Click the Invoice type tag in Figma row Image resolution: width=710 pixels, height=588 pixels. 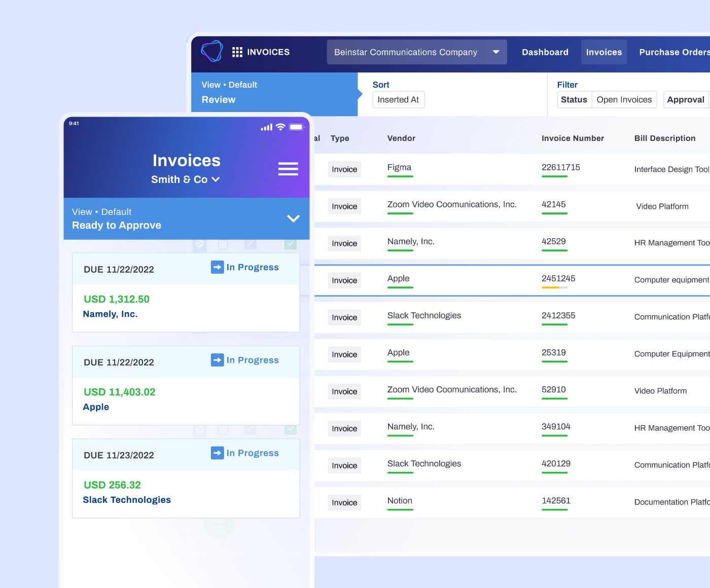[x=344, y=169]
